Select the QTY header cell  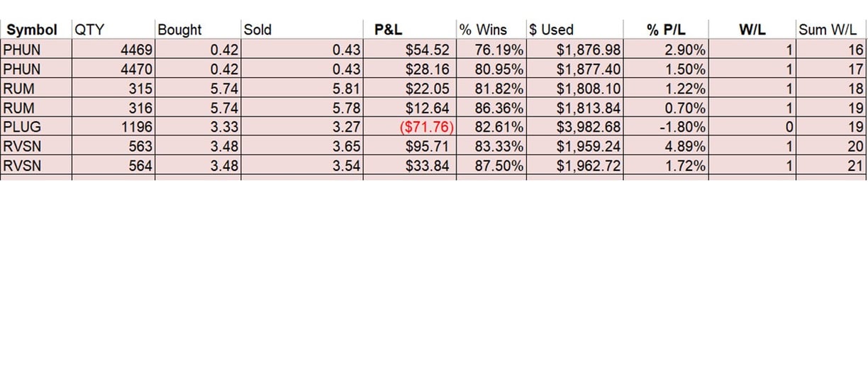[x=89, y=30]
